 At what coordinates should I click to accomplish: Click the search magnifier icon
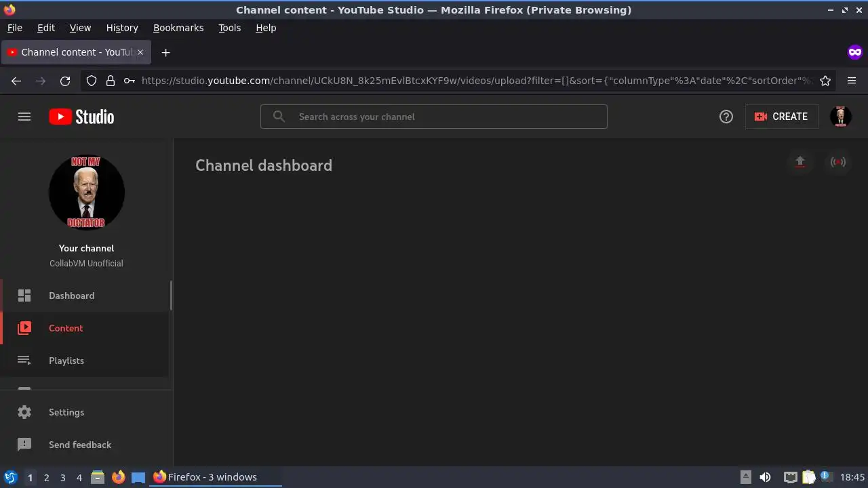(x=279, y=117)
